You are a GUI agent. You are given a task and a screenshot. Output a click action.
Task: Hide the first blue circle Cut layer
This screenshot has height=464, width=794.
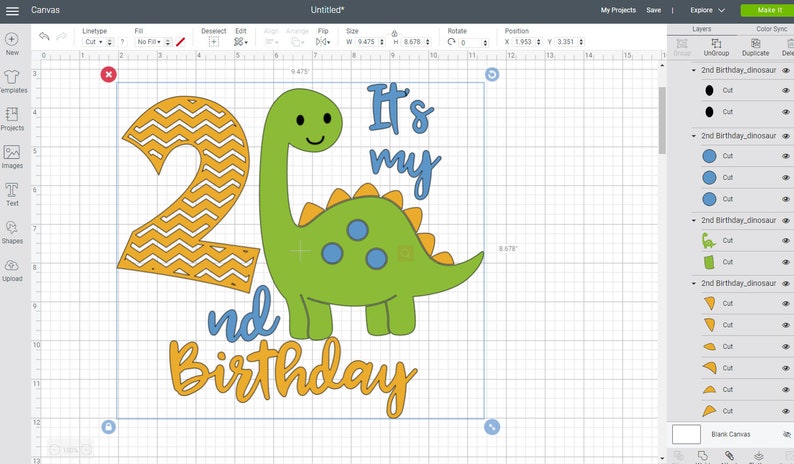click(x=785, y=157)
